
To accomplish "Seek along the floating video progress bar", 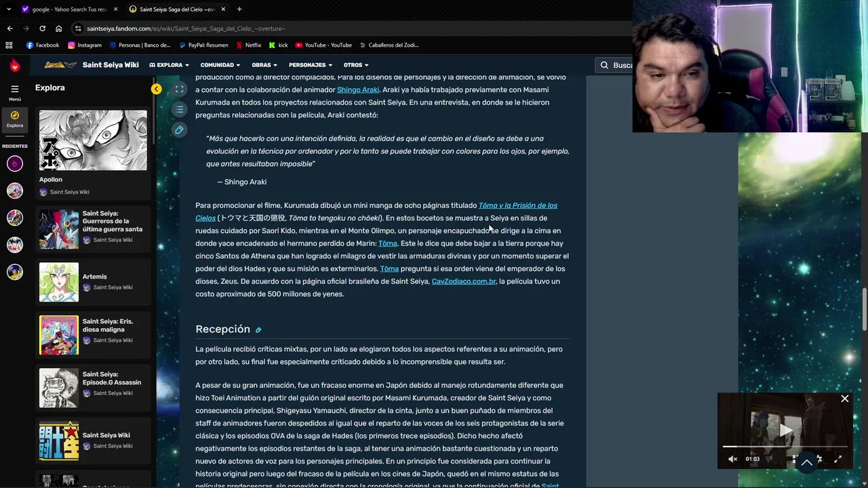I will pos(785,447).
